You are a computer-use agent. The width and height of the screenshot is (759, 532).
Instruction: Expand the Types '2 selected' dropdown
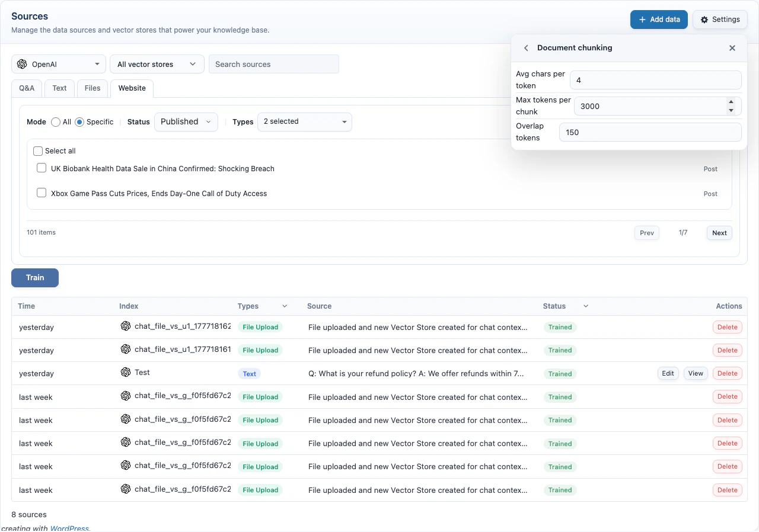point(304,122)
